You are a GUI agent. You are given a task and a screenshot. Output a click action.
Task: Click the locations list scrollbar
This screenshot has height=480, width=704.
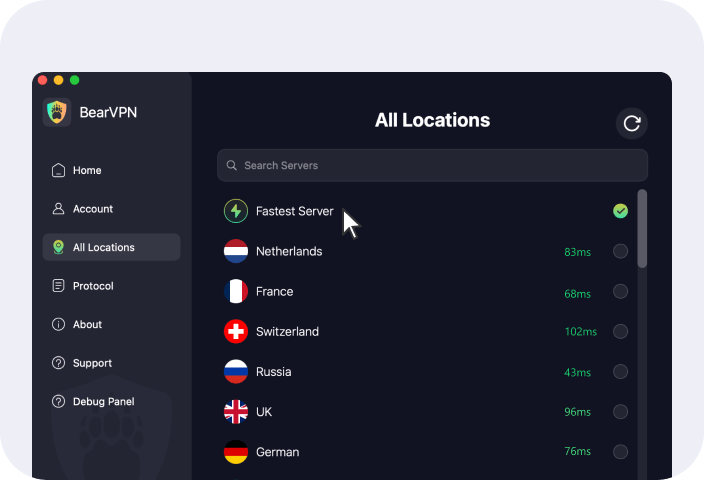[642, 229]
